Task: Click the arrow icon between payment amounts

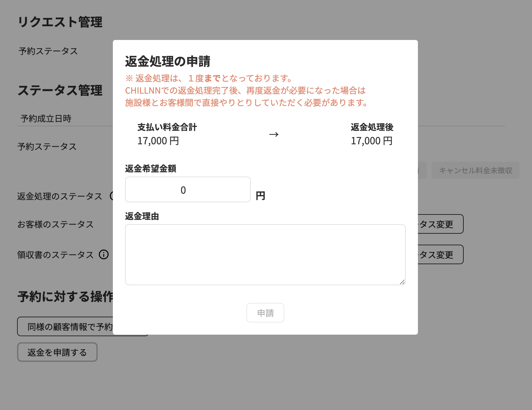Action: pos(274,134)
